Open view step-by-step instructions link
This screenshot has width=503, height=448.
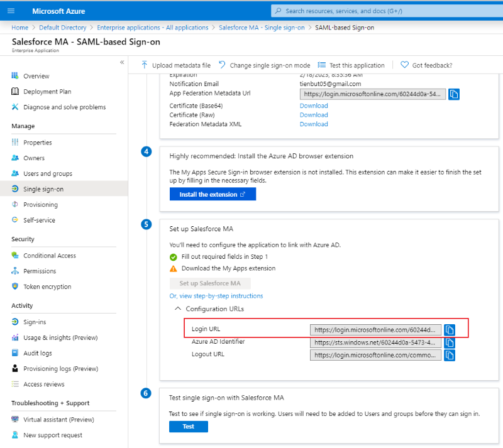click(x=216, y=296)
